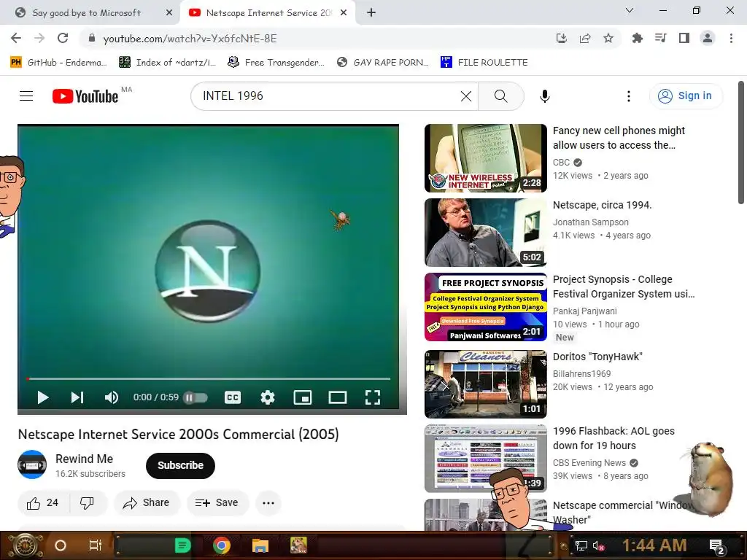Open 1996 Flashback: AOL goes down title
Screen dimensions: 747x560
pos(614,438)
